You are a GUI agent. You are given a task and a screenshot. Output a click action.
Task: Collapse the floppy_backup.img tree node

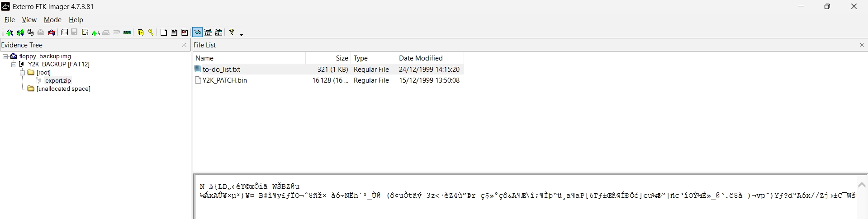pos(5,56)
